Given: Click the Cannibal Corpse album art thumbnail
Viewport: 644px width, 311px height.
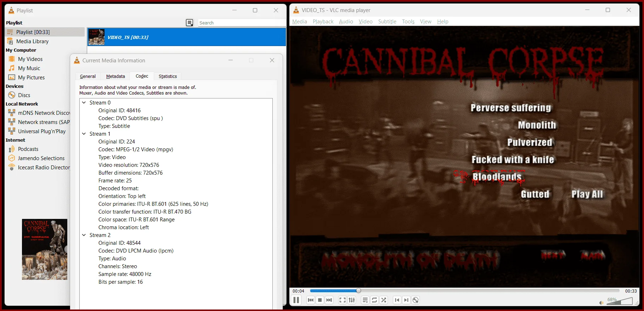Looking at the screenshot, I should point(45,249).
